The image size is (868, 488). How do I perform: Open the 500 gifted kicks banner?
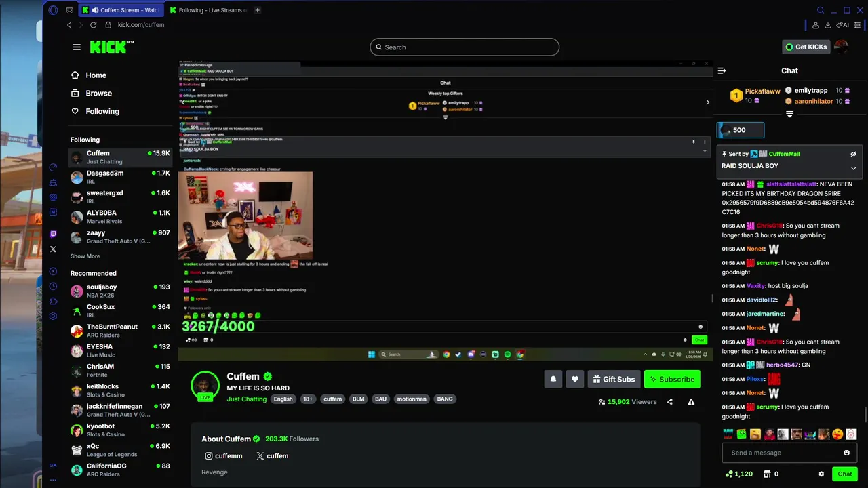click(x=741, y=130)
